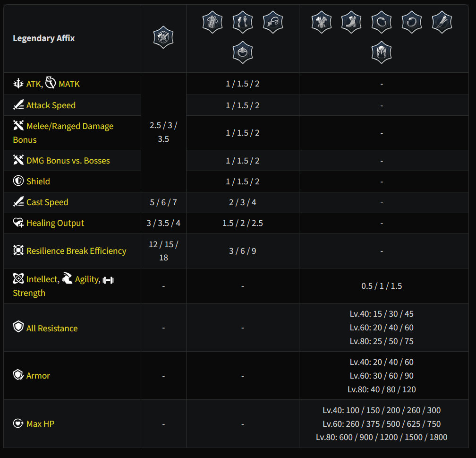This screenshot has width=476, height=458.
Task: Click the boots equipment icon
Action: coord(351,22)
